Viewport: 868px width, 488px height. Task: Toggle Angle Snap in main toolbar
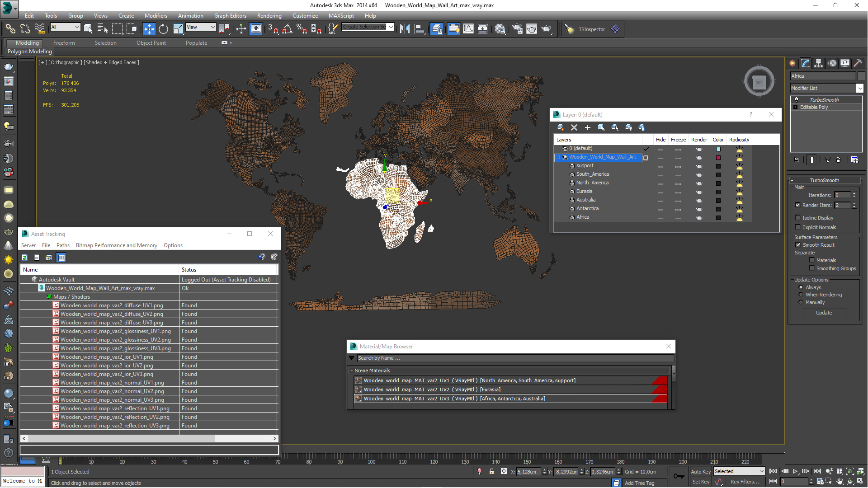287,29
